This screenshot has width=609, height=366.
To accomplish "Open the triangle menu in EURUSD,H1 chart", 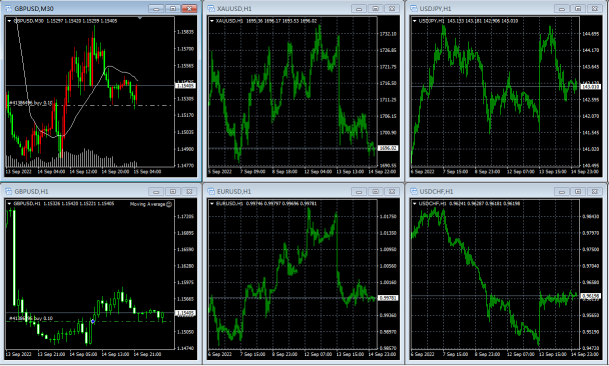I will [212, 204].
